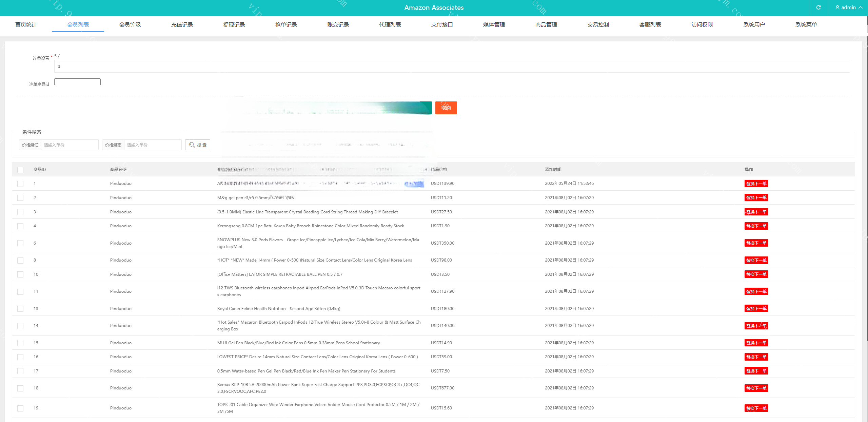Screen dimensions: 868x422
Task: Click the 价格最低 price input field
Action: pos(70,145)
